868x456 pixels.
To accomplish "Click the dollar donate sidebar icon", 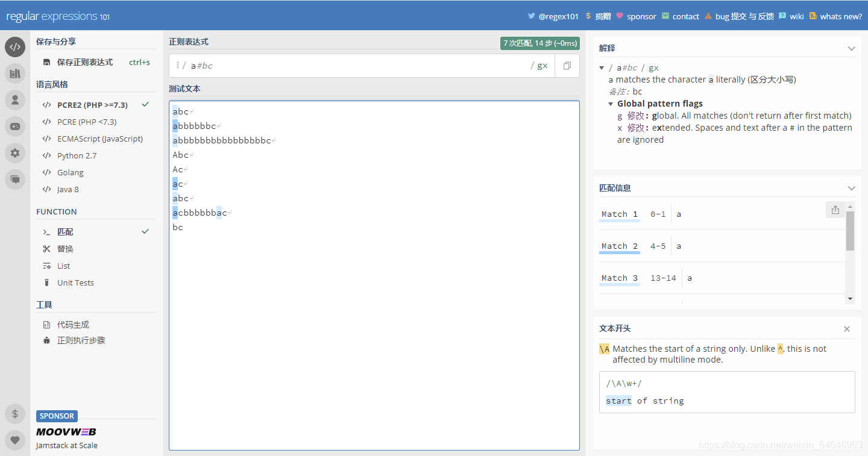I will click(15, 414).
